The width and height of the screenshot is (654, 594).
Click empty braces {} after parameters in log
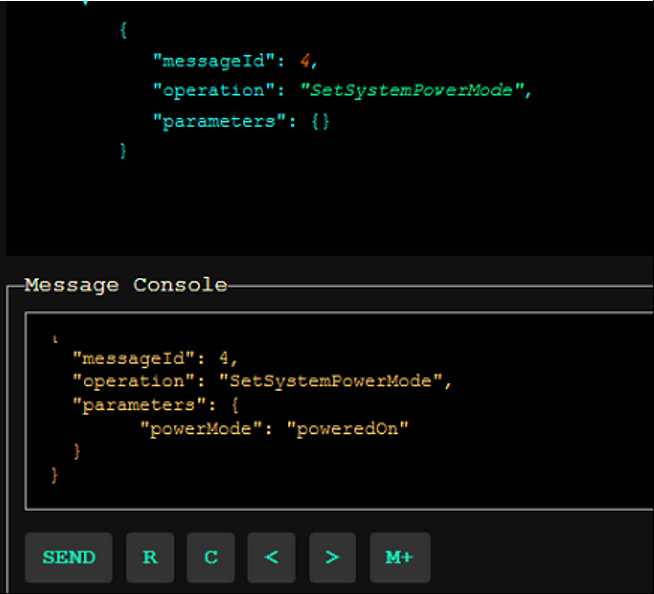320,122
